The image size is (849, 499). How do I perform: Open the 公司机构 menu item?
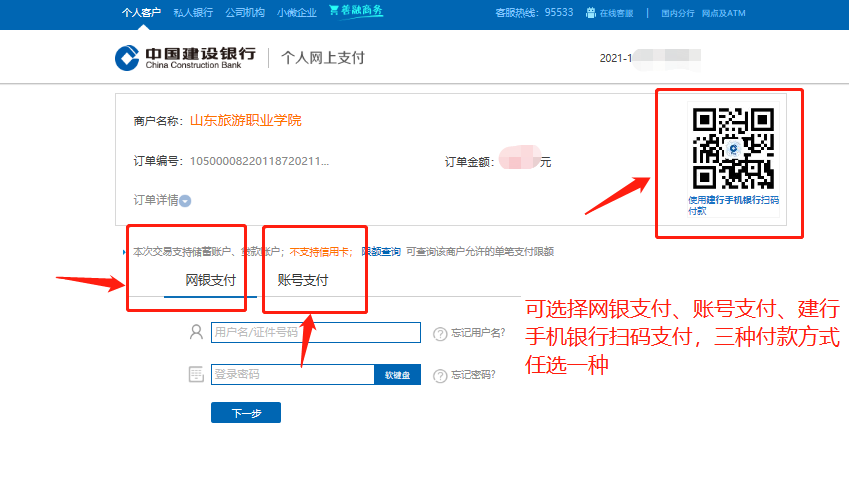coord(245,12)
